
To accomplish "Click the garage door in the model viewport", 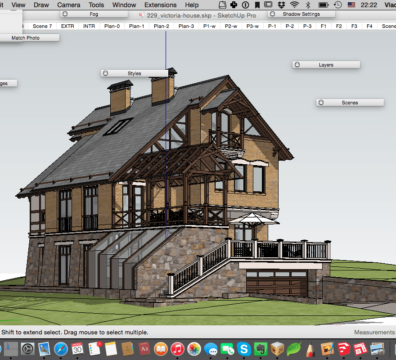I will pyautogui.click(x=277, y=284).
